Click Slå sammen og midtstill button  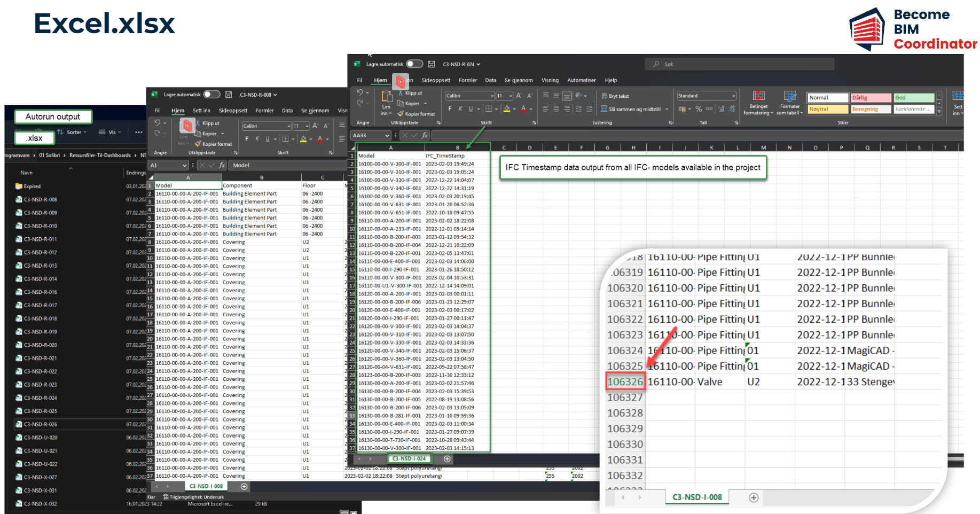631,109
